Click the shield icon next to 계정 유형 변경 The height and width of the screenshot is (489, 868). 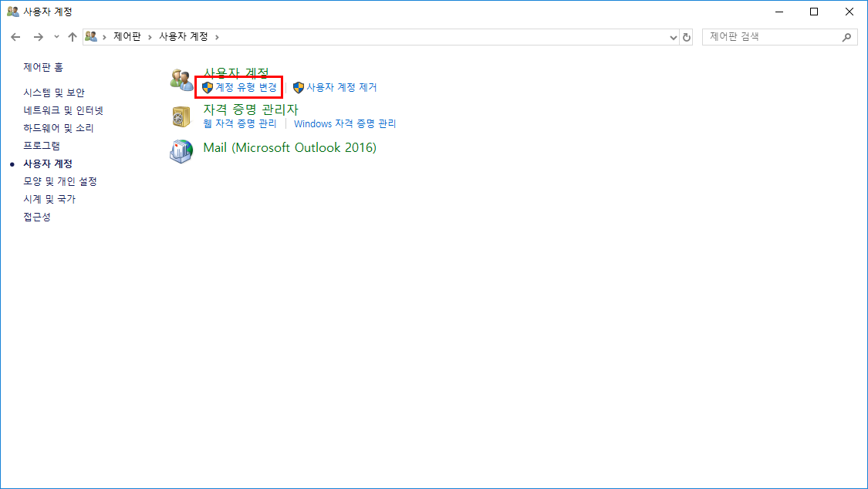point(208,87)
